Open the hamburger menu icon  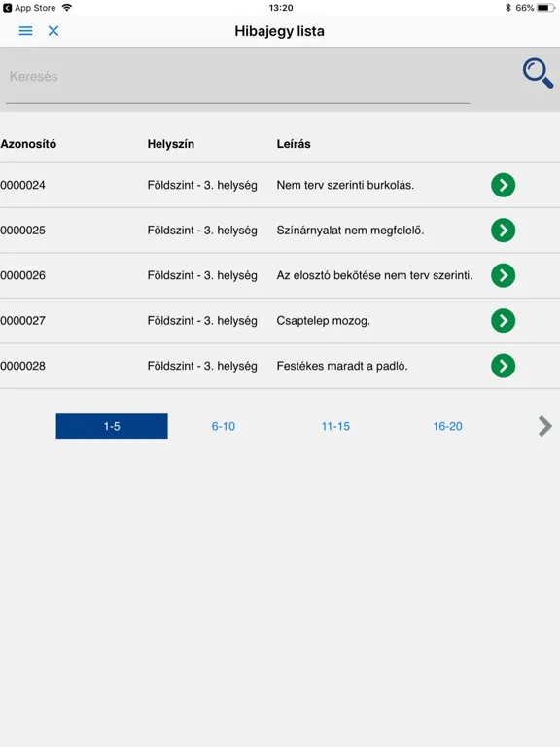tap(25, 31)
